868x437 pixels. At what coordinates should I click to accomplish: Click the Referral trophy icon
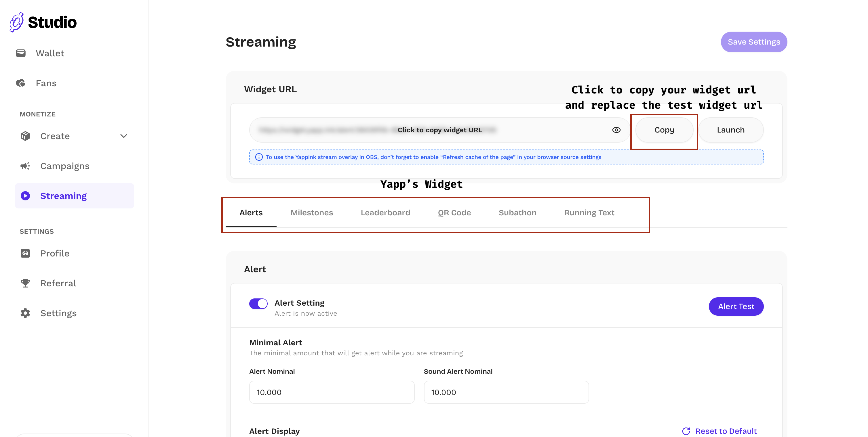click(25, 283)
